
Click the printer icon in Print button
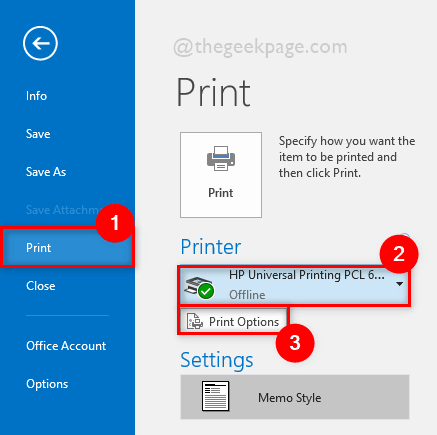pyautogui.click(x=221, y=158)
